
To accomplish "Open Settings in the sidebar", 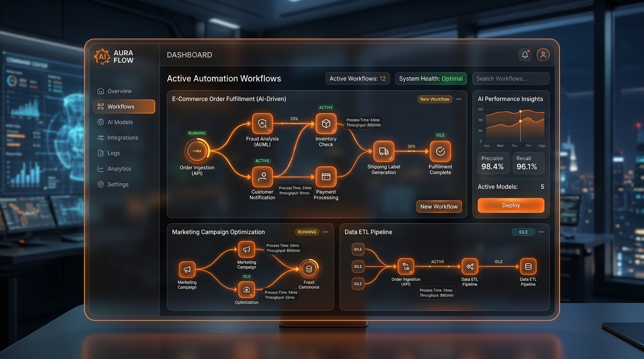I will tap(124, 184).
